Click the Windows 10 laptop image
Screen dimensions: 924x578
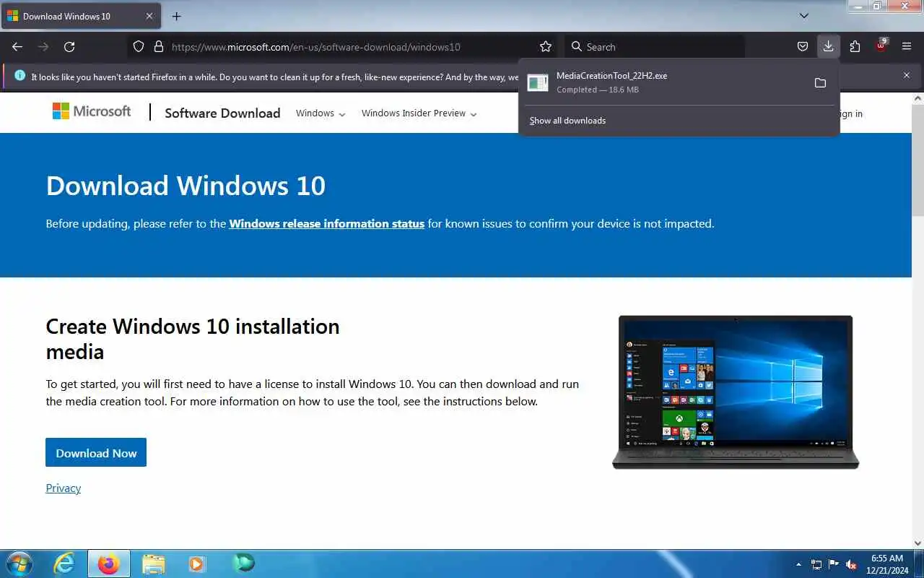[736, 392]
